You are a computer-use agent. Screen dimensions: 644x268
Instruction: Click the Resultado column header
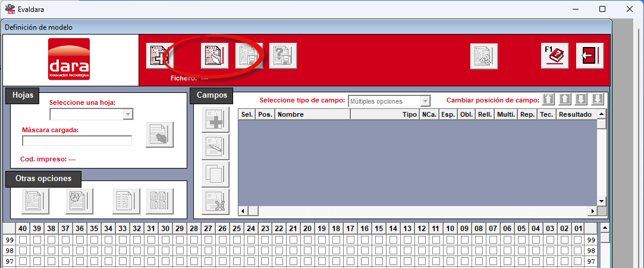point(576,114)
